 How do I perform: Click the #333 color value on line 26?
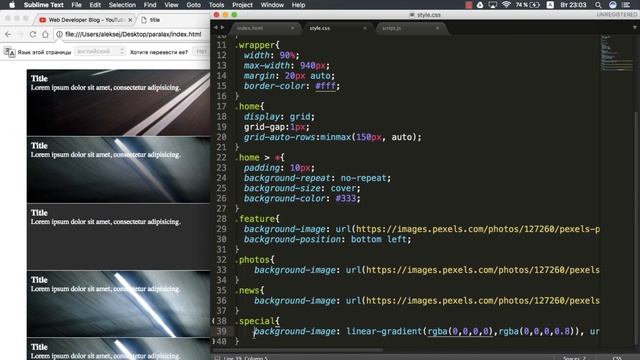point(346,198)
